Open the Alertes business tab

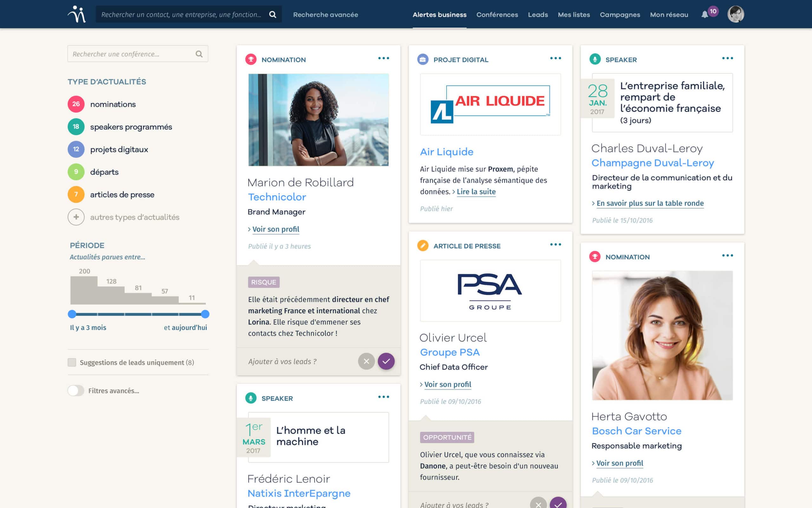[x=440, y=15]
